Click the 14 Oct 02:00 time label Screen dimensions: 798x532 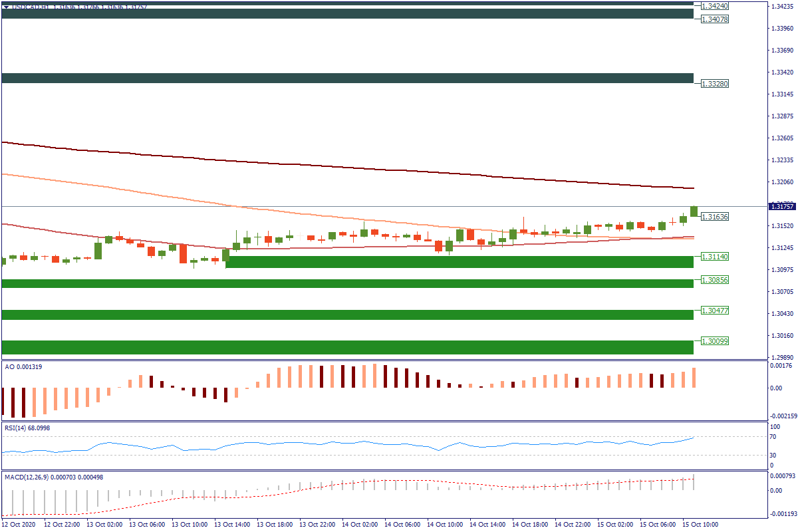tap(363, 525)
